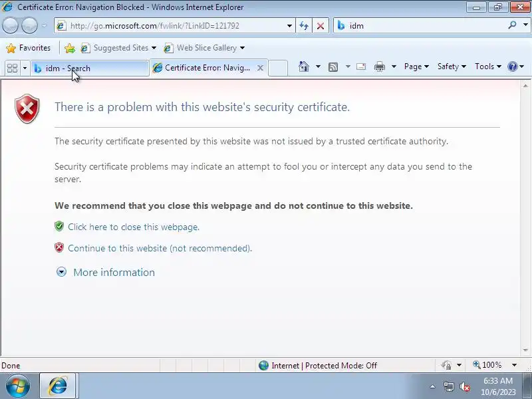Click the large red shield error icon
The image size is (532, 399).
[x=27, y=109]
